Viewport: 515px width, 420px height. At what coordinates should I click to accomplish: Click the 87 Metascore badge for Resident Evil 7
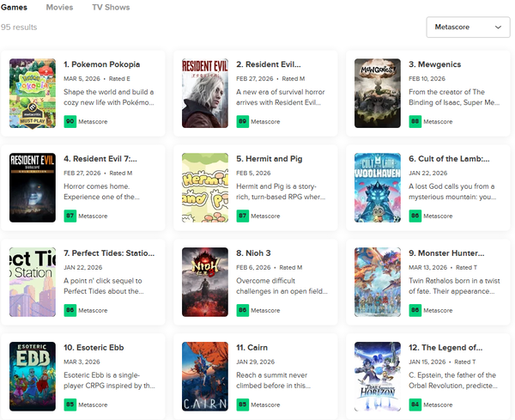tap(70, 216)
